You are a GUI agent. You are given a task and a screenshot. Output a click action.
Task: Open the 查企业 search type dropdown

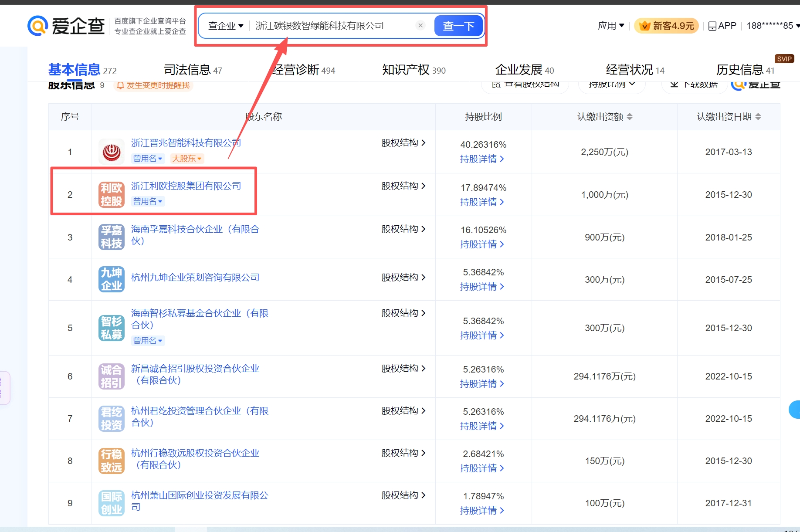tap(226, 26)
